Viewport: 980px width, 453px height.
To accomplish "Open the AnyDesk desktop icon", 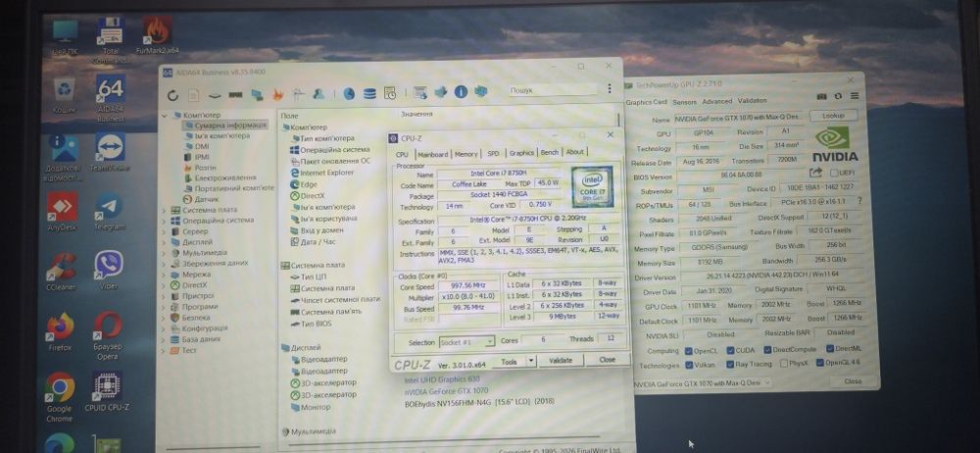I will pos(62,212).
